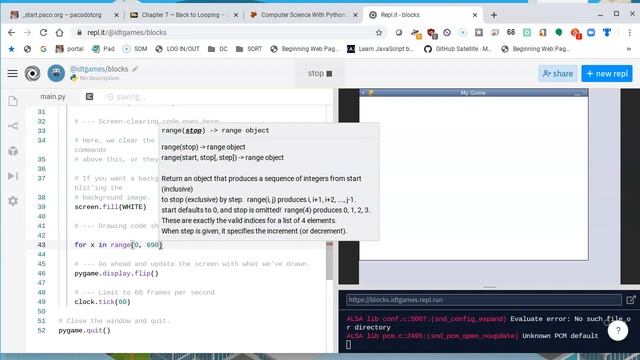
Task: Show more bookmarks with the chevron
Action: (x=629, y=49)
